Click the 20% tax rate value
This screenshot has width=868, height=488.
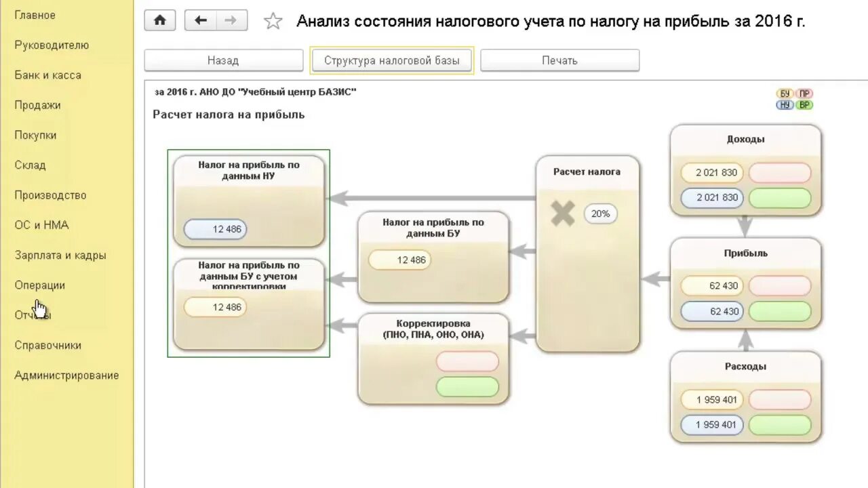pyautogui.click(x=600, y=214)
